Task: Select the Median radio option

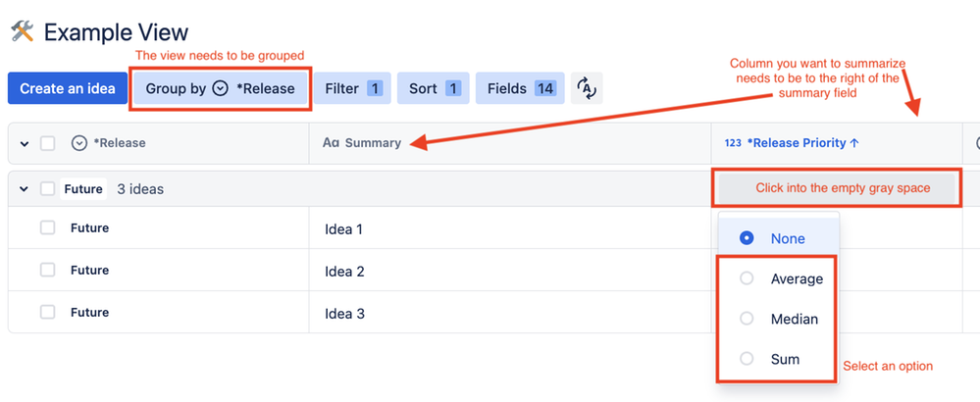Action: click(x=747, y=319)
